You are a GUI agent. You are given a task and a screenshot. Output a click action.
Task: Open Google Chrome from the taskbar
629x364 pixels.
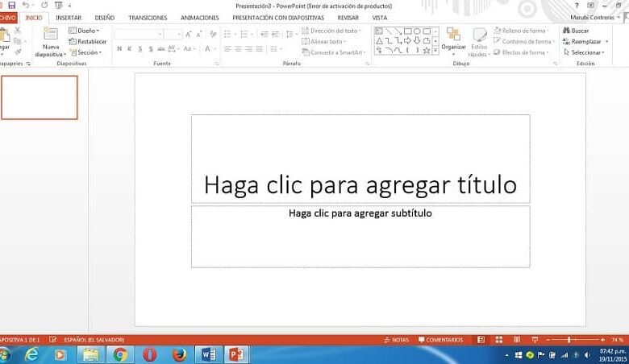120,354
